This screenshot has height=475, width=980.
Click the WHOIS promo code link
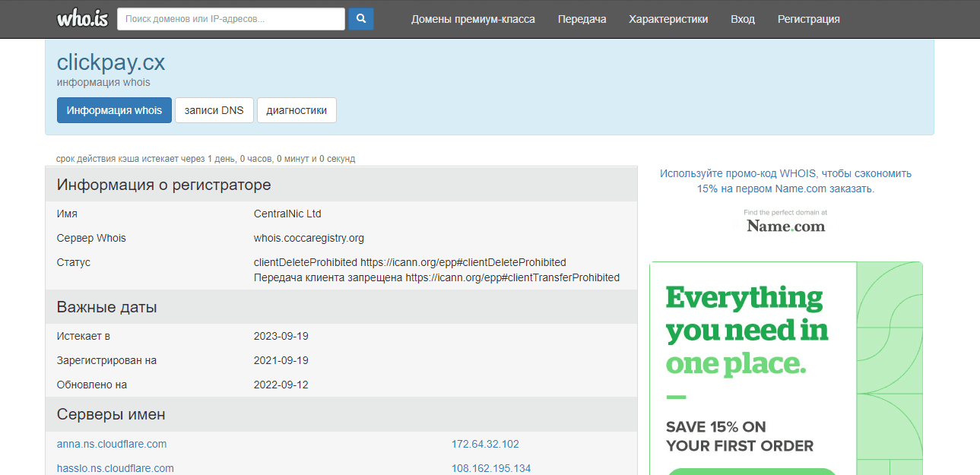[785, 181]
